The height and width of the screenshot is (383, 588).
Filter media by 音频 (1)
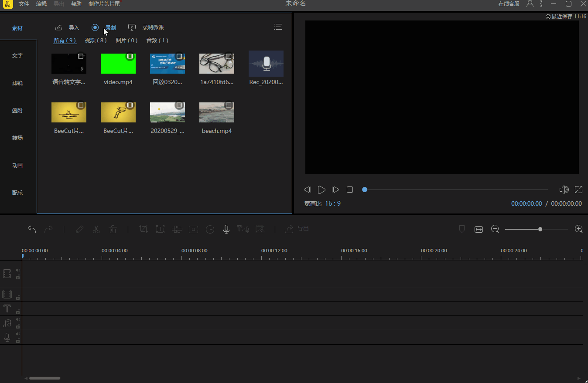coord(157,41)
